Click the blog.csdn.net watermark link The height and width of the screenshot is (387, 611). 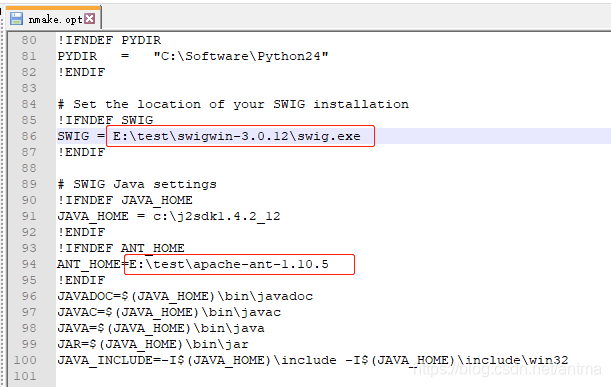coord(507,369)
